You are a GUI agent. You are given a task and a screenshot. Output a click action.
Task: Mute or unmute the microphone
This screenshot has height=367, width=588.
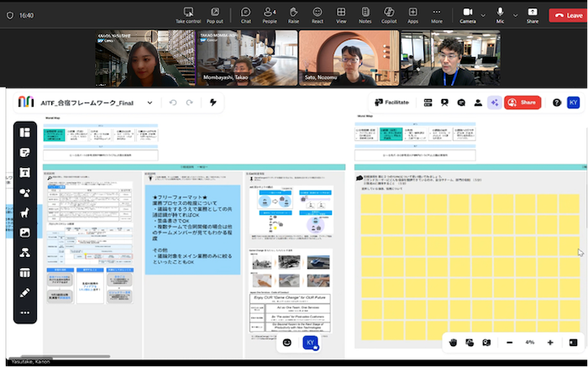click(500, 13)
